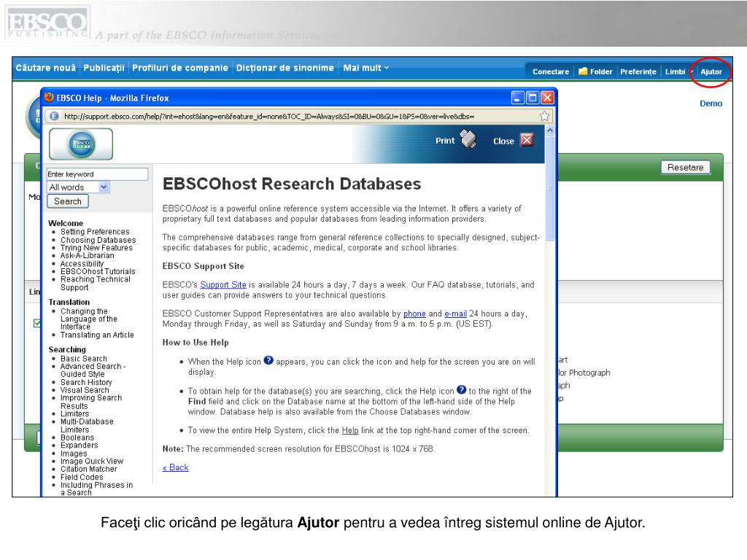The height and width of the screenshot is (560, 747).
Task: Maximize the EBSCO Help Firefox window
Action: point(533,98)
